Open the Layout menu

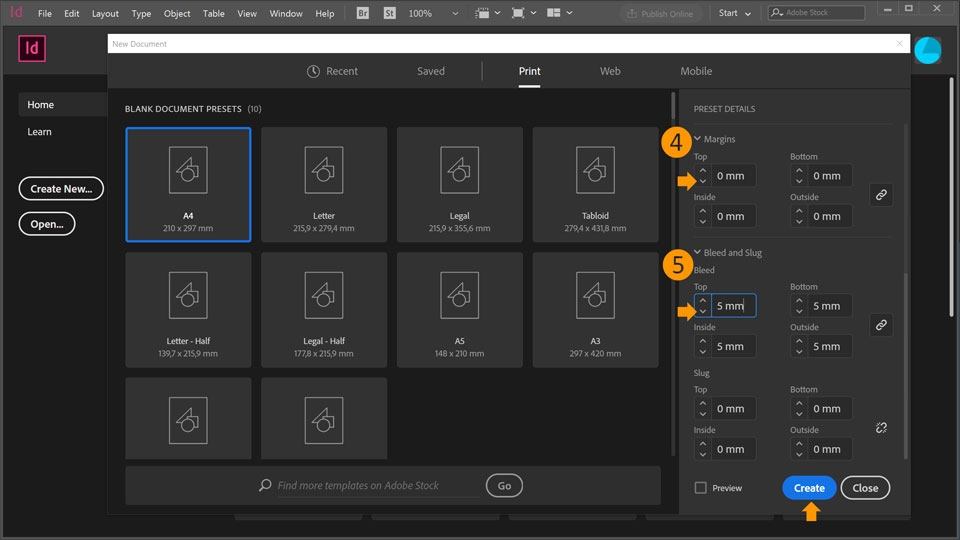pyautogui.click(x=105, y=13)
